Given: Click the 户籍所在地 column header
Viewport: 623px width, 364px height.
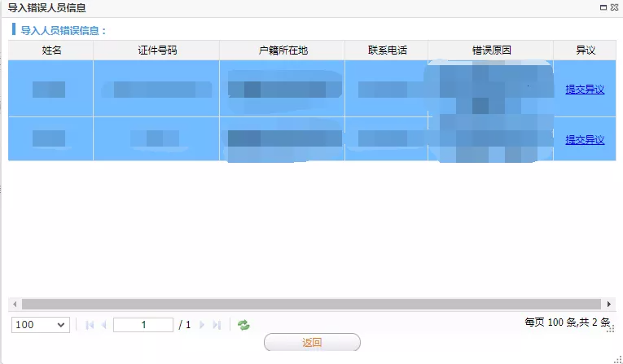Looking at the screenshot, I should tap(282, 50).
